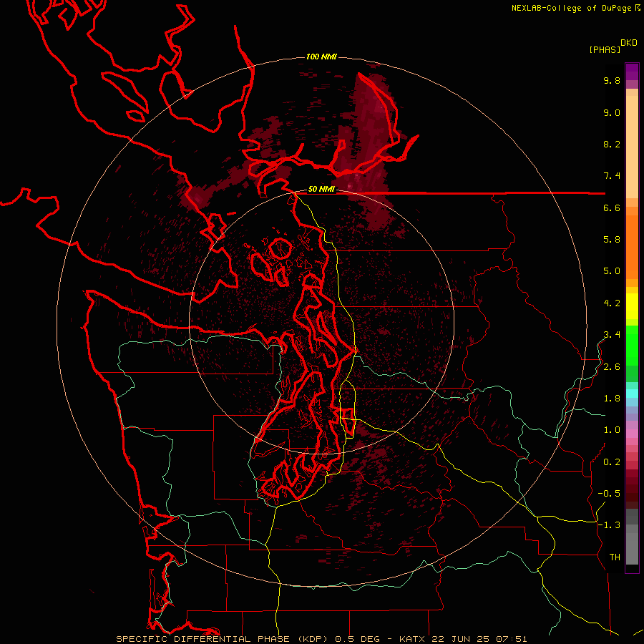Click the purple swatch at the top of the color bar
The width and height of the screenshot is (644, 644).
tap(632, 72)
